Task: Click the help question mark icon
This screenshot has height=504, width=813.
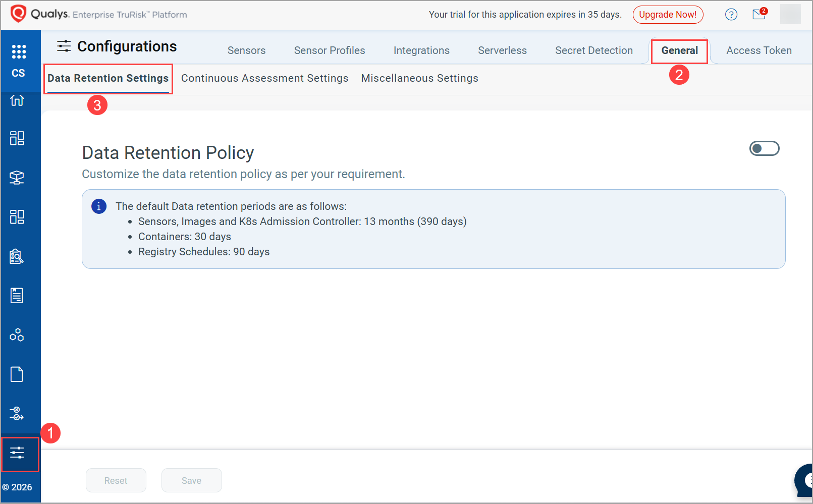Action: pos(731,14)
